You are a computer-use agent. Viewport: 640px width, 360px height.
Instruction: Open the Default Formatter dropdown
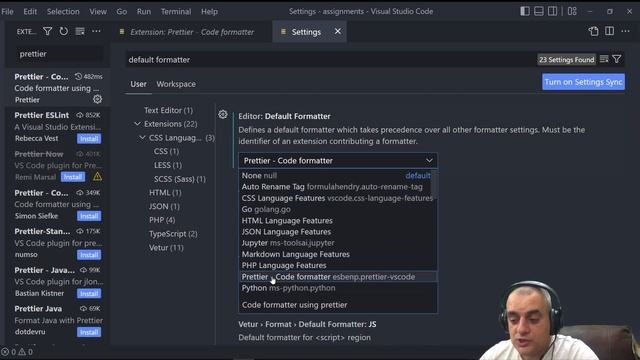coord(338,161)
